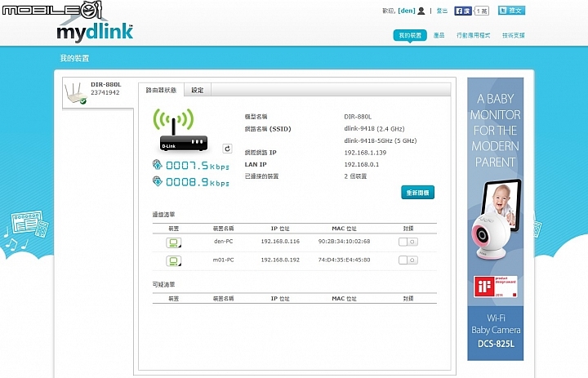Click the download speed globe icon
Image resolution: width=588 pixels, height=378 pixels.
(x=157, y=181)
